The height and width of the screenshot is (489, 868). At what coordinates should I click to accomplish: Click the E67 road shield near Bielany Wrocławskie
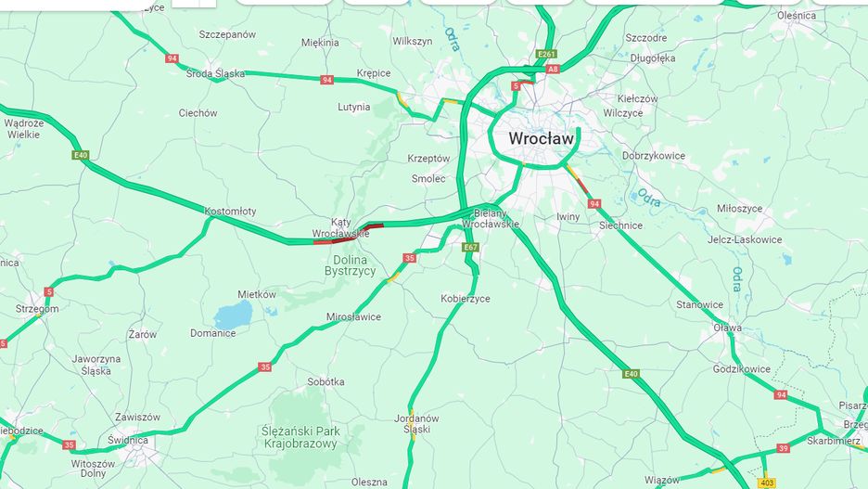click(x=470, y=247)
